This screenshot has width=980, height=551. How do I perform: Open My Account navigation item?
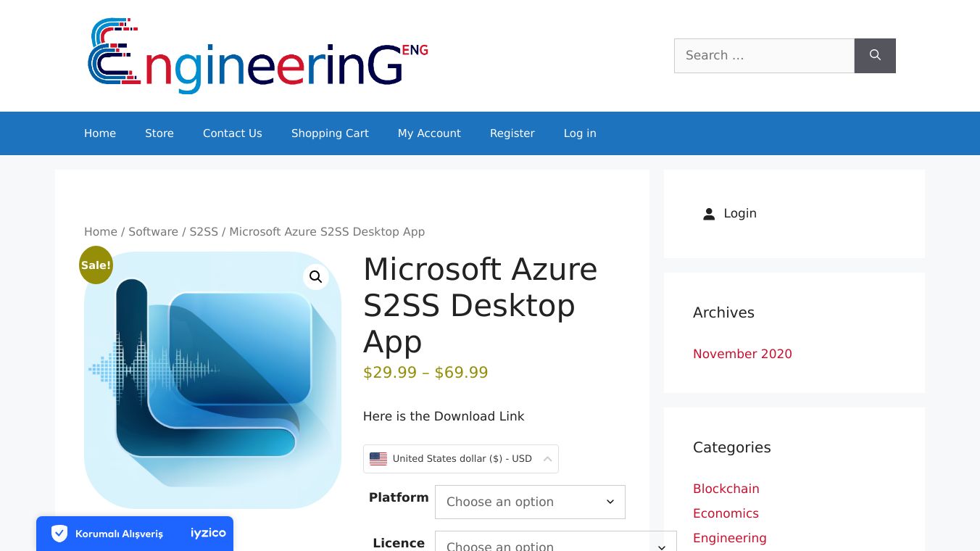(x=429, y=133)
